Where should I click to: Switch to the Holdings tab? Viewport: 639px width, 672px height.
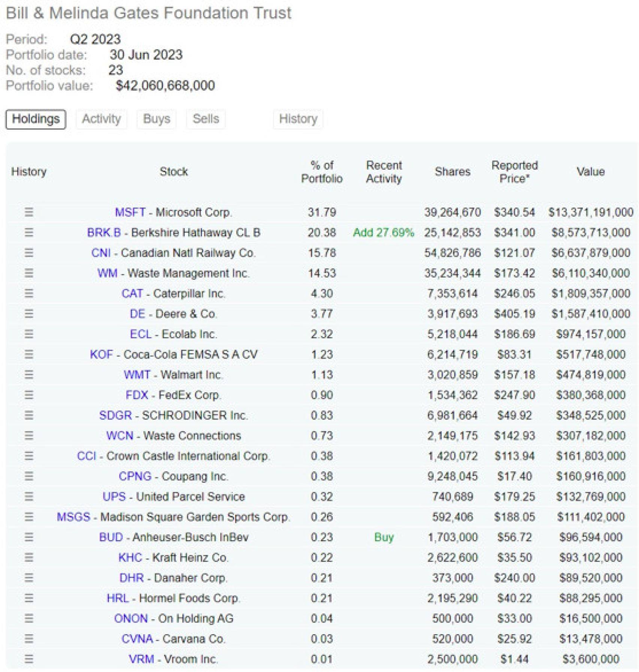36,119
